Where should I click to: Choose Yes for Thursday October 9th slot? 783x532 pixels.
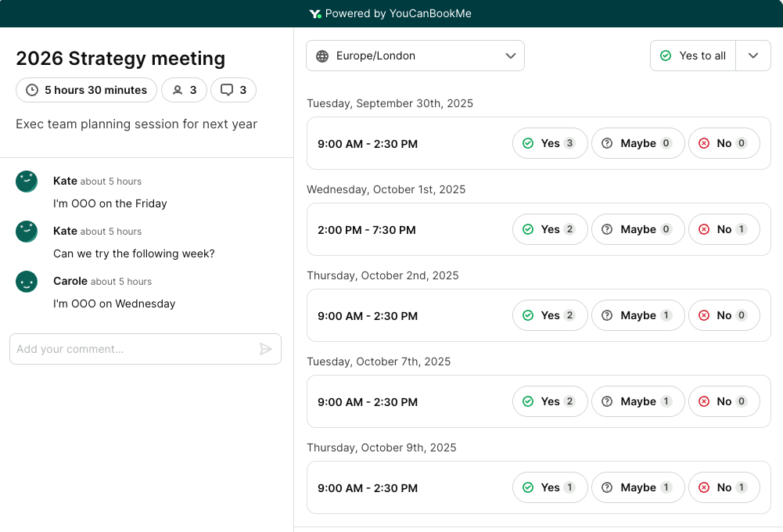coord(549,487)
